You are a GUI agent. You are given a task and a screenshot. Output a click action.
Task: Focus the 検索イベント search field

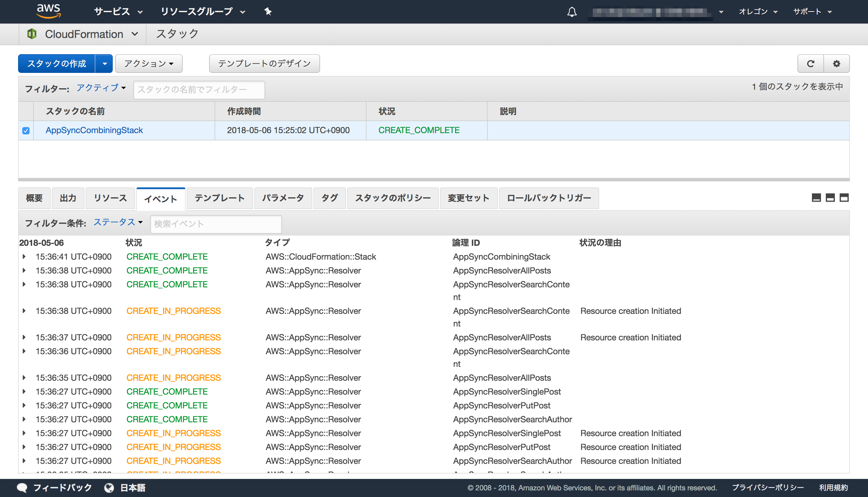click(x=216, y=224)
